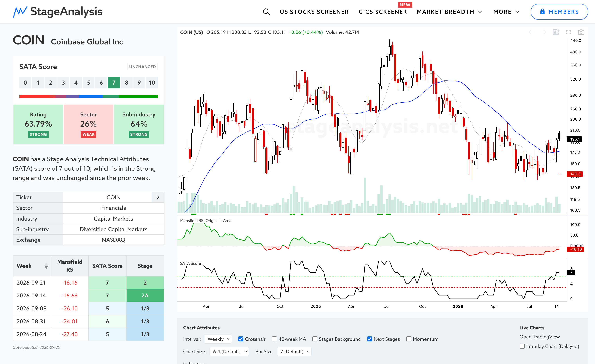The height and width of the screenshot is (364, 595).
Task: Expand the Market Breadth menu
Action: coord(449,12)
